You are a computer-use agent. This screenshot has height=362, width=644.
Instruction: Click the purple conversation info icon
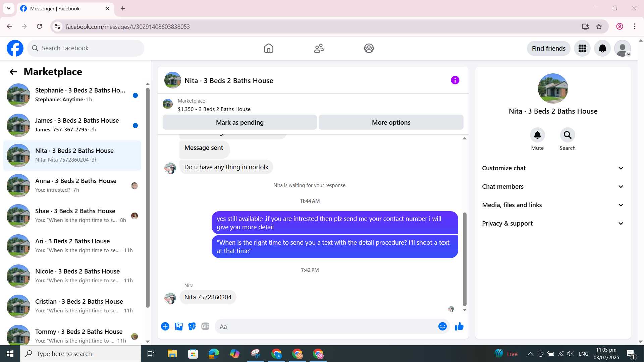455,80
